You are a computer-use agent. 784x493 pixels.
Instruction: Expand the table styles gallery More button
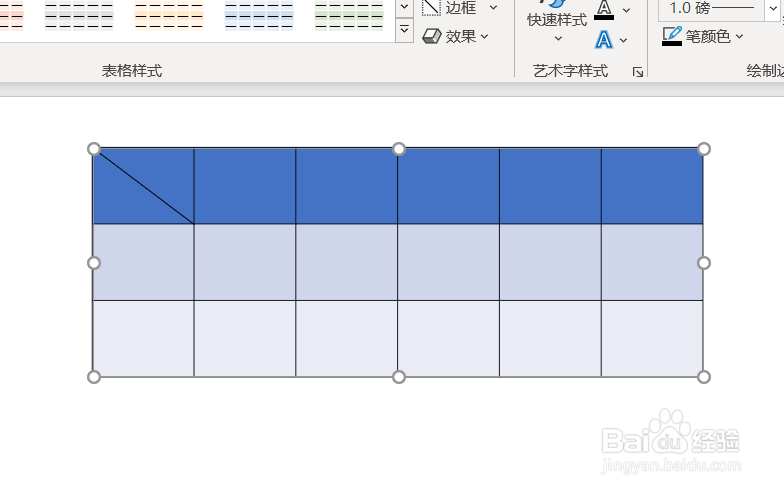(404, 30)
